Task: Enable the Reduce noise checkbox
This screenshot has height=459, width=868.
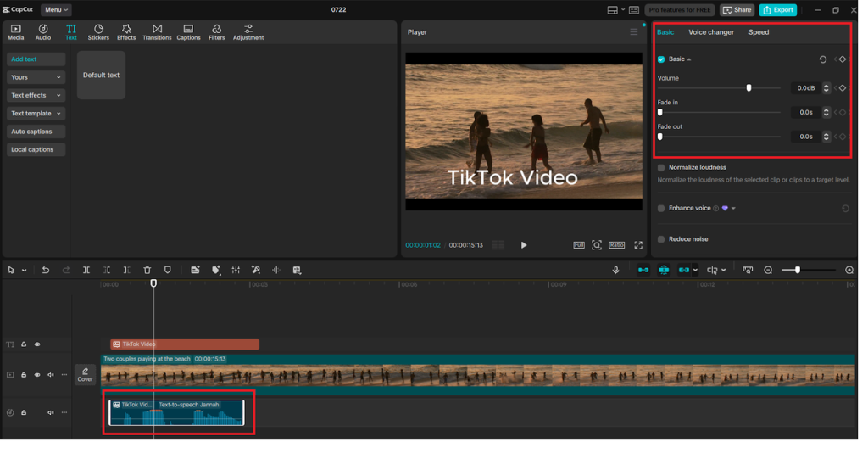Action: tap(661, 239)
